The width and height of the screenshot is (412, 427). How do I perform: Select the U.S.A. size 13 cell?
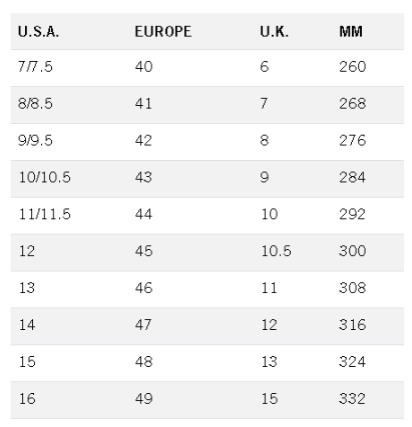27,288
